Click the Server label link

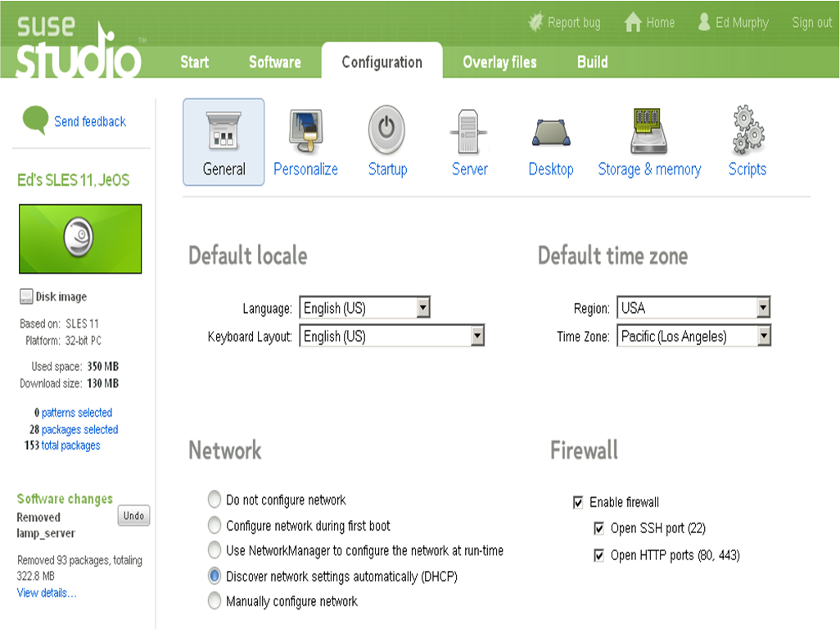[x=470, y=170]
